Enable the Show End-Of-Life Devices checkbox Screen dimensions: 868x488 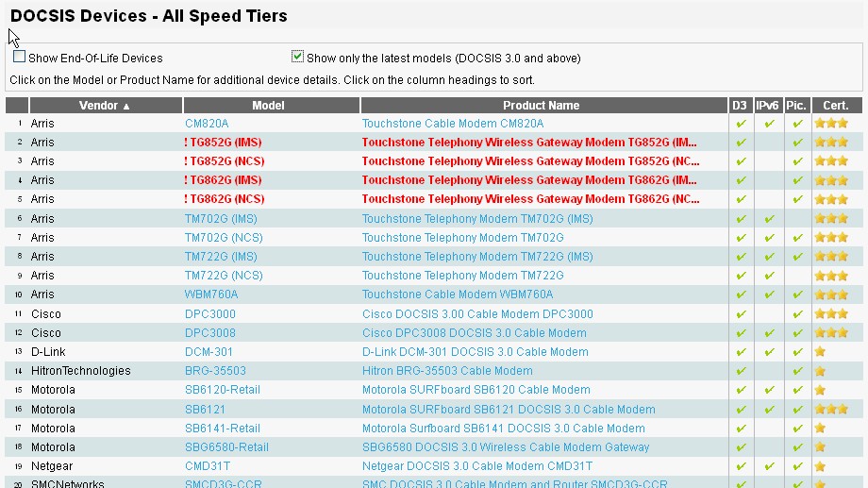[x=20, y=57]
